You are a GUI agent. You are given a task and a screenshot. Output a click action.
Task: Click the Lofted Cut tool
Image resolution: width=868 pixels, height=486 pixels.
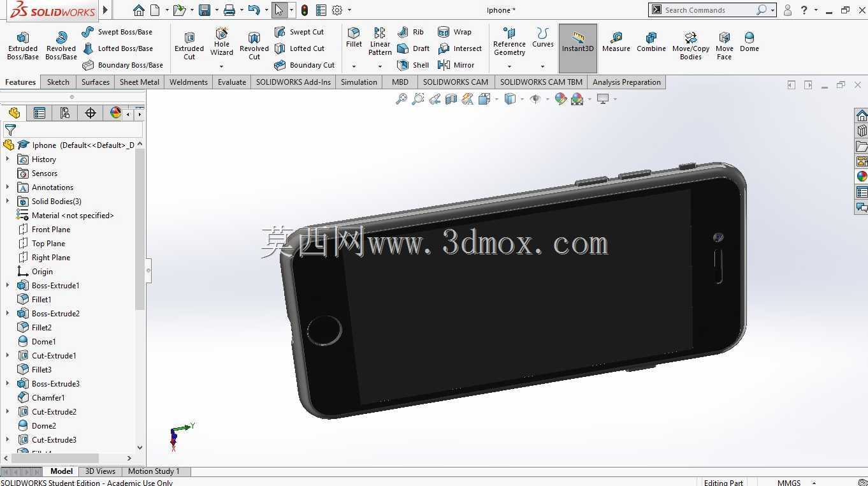tap(299, 48)
